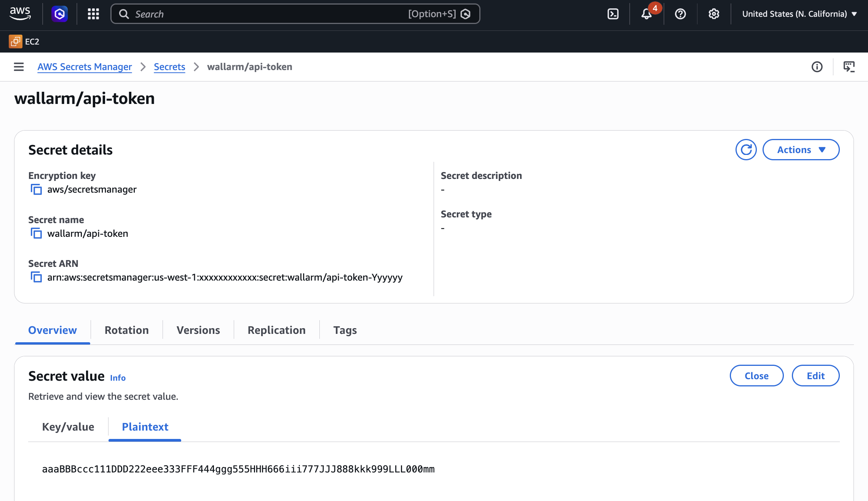The height and width of the screenshot is (501, 868).
Task: Open the help panel
Action: 680,14
